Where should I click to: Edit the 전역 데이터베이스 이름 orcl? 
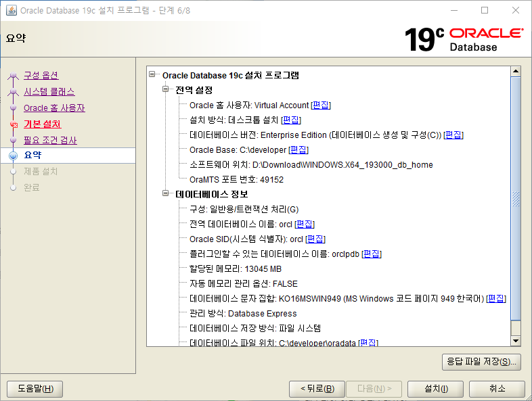[x=305, y=224]
